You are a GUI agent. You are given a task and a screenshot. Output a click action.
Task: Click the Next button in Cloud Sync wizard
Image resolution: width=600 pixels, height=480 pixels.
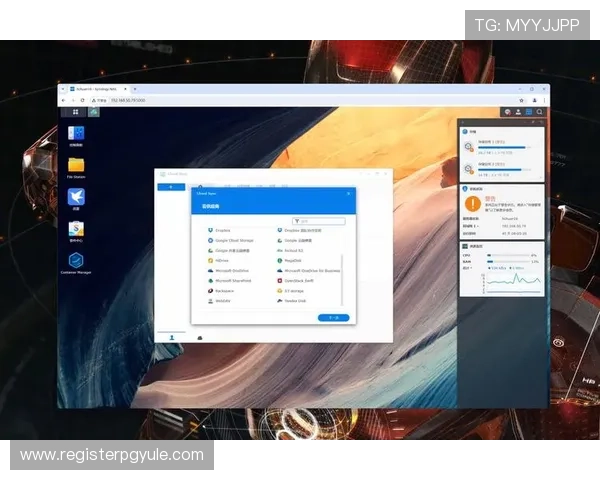pyautogui.click(x=333, y=318)
